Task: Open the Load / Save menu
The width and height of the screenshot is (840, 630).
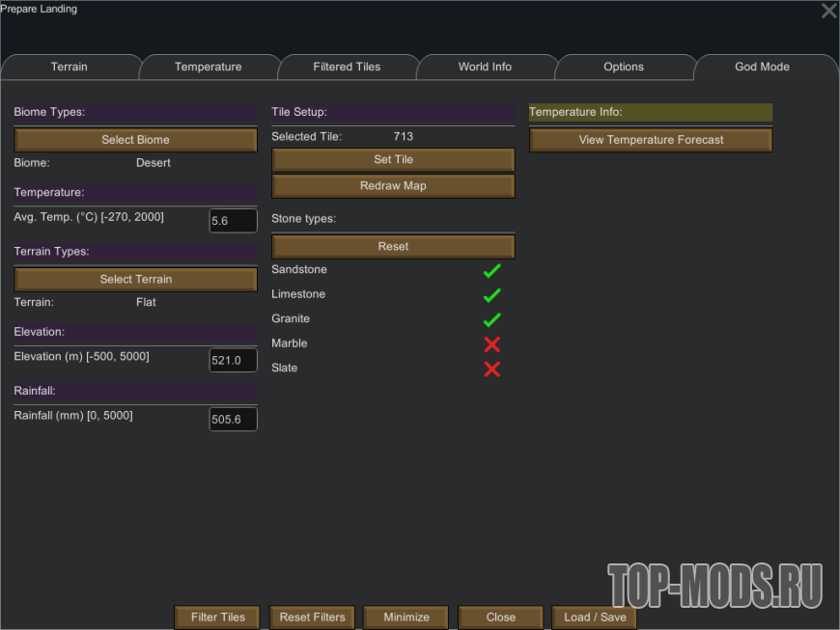Action: (x=595, y=617)
